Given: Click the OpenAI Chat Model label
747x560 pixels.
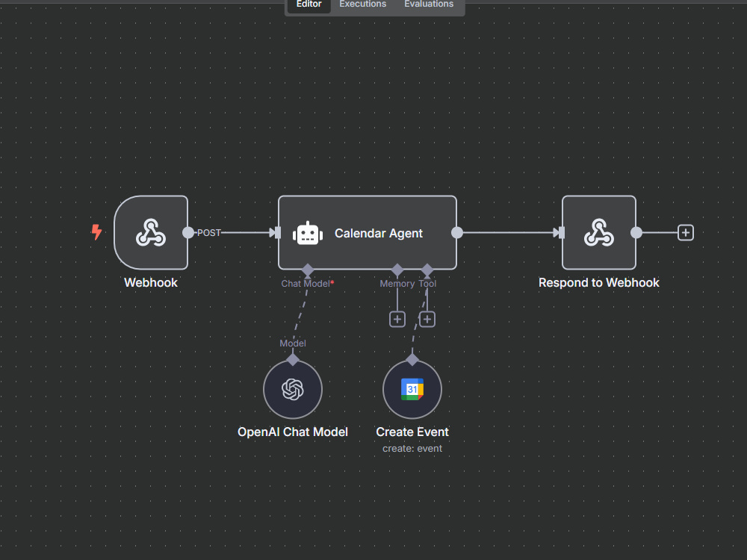Looking at the screenshot, I should (x=293, y=432).
